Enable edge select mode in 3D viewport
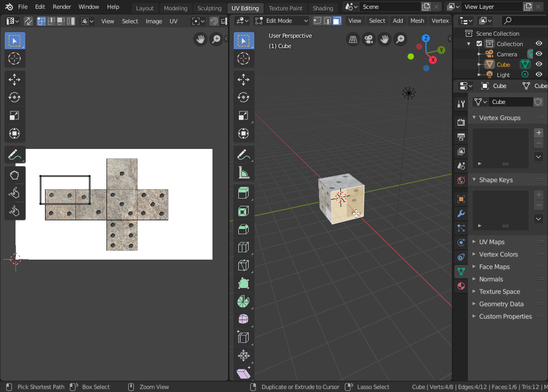This screenshot has height=392, width=548. coord(327,21)
